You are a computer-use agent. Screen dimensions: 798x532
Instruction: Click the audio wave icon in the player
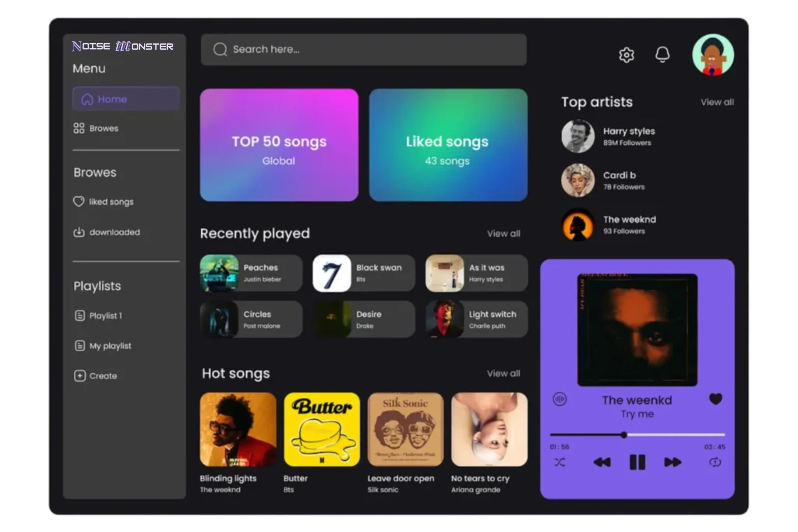click(560, 399)
